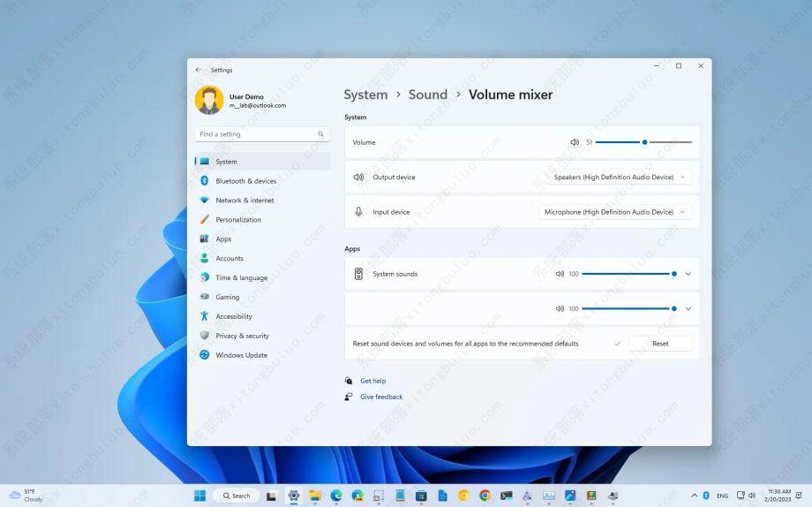This screenshot has width=812, height=507.
Task: Click the Network & internet icon
Action: click(205, 201)
